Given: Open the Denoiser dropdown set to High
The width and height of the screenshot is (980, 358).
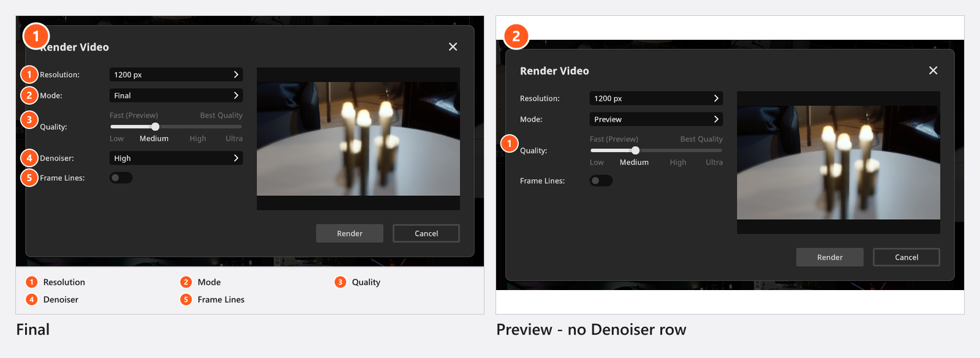Looking at the screenshot, I should pos(176,158).
